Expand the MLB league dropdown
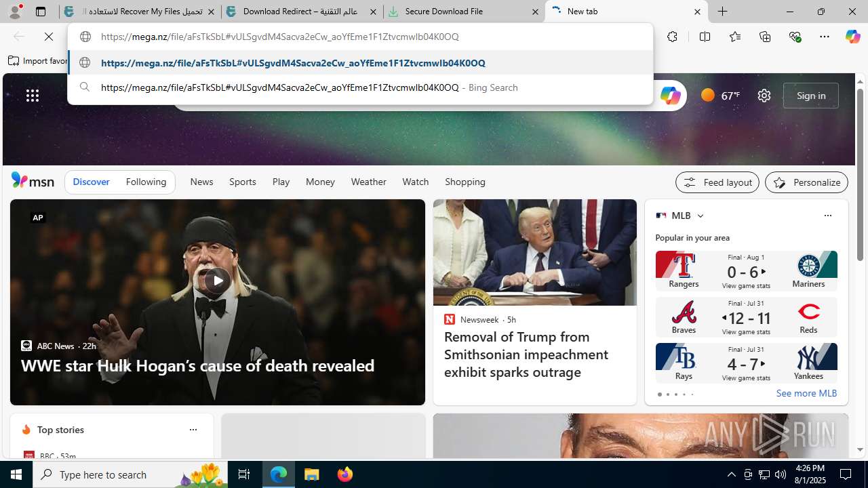The width and height of the screenshot is (868, 488). tap(701, 216)
